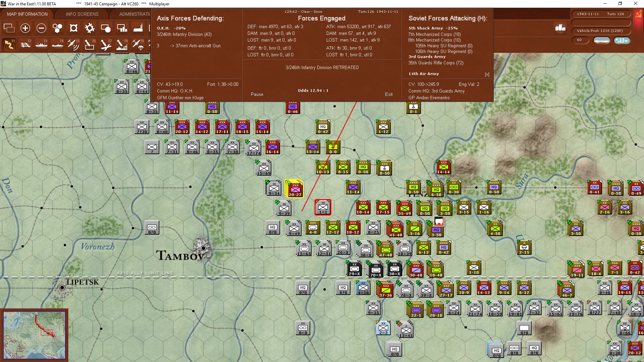Toggle the unit counter circle icon
Image resolution: width=644 pixels, height=362 pixels.
[x=106, y=28]
